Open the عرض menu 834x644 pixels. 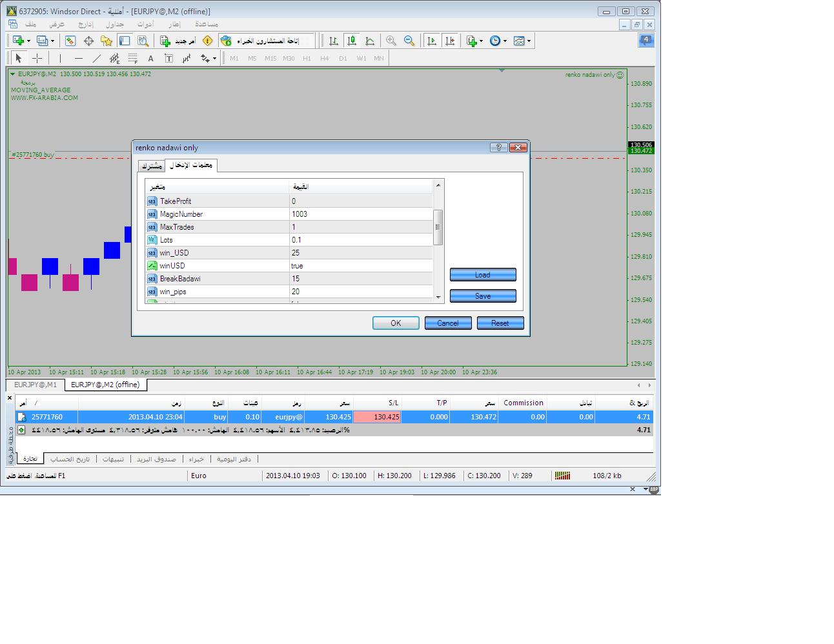(x=57, y=25)
